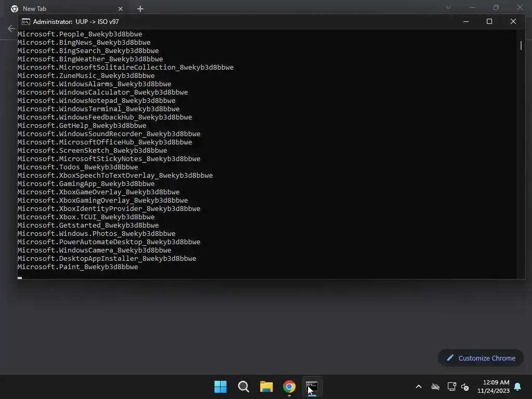Click Microsoft.XboxSpeechToTextOverlay line
The width and height of the screenshot is (532, 399).
coord(115,176)
